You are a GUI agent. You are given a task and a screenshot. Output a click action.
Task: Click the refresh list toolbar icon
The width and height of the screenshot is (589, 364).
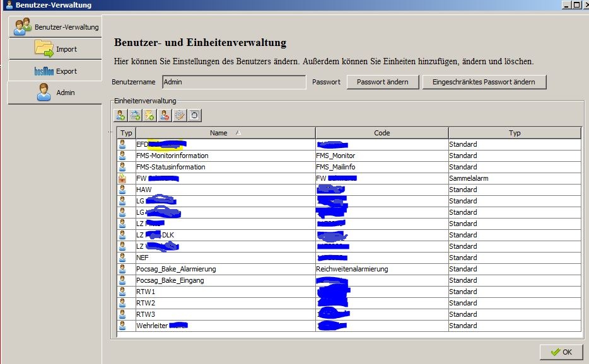[195, 115]
